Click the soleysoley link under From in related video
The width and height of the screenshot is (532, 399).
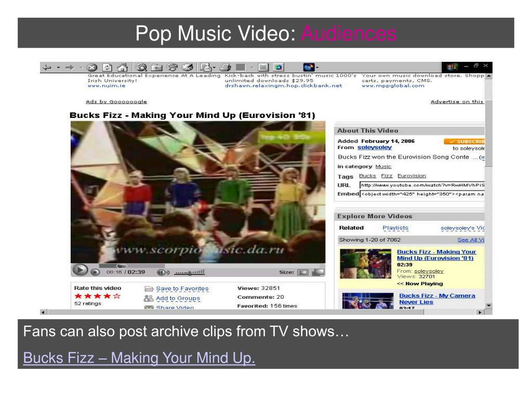click(x=429, y=271)
